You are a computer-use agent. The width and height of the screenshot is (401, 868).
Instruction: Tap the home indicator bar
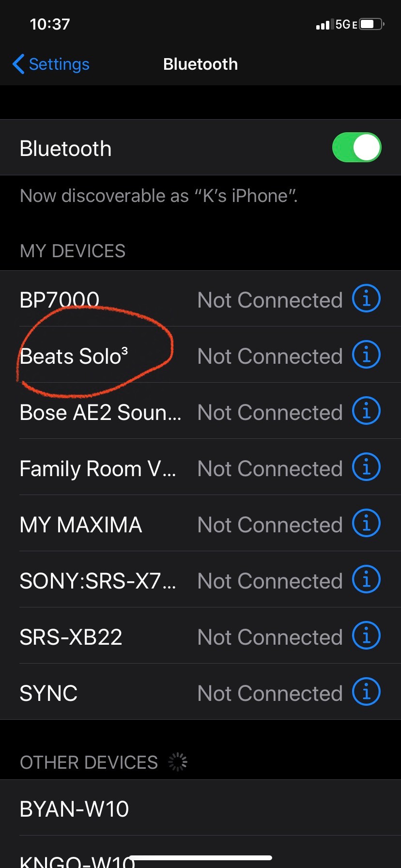click(200, 858)
